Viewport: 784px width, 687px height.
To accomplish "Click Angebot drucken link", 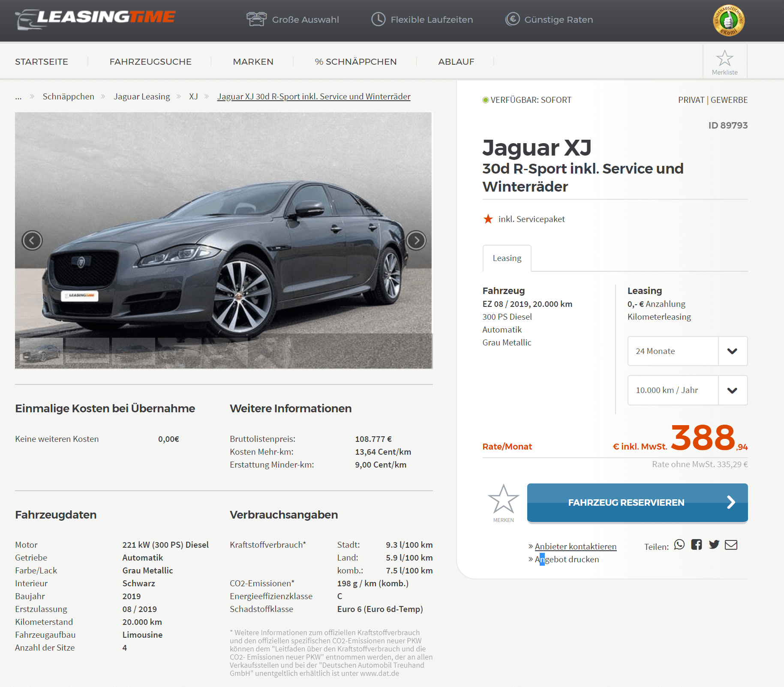I will [x=567, y=559].
